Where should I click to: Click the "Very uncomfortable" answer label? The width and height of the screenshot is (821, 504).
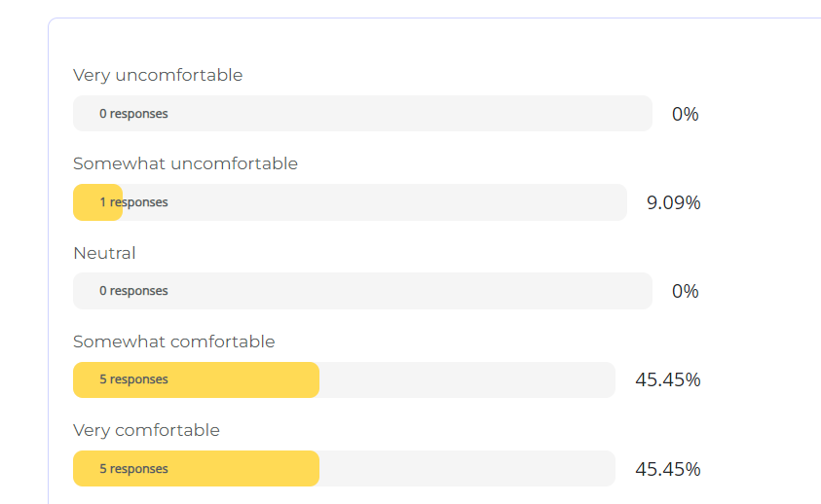(x=158, y=75)
